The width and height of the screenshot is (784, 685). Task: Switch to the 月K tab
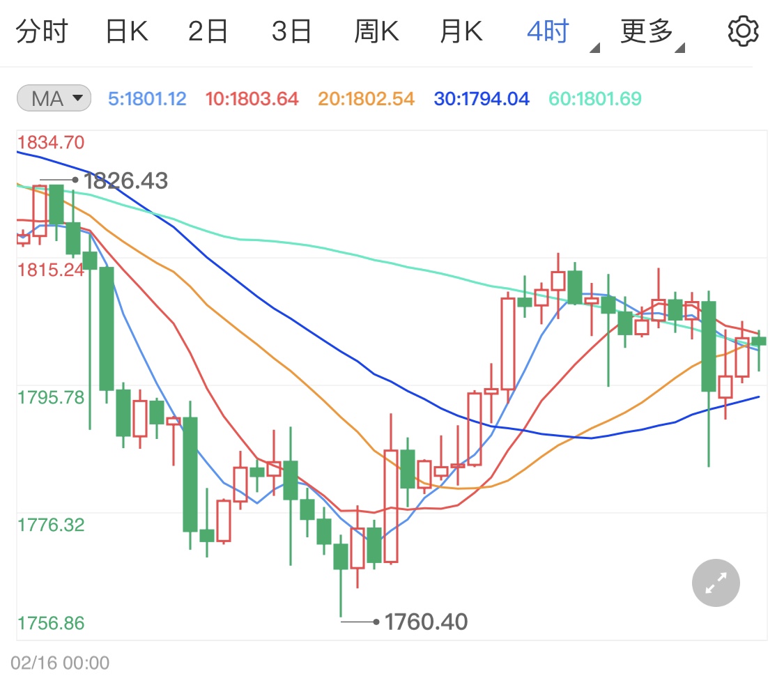pos(461,31)
